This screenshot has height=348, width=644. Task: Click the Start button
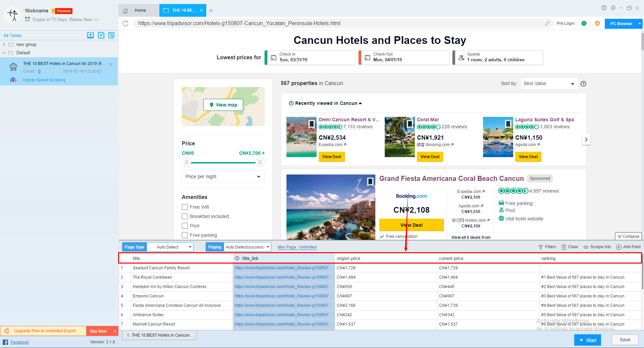coord(588,340)
